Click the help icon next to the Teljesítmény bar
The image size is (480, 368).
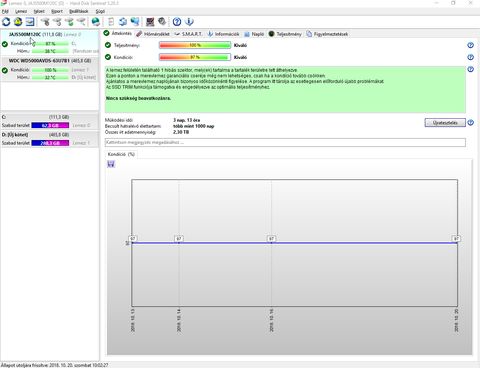470,45
